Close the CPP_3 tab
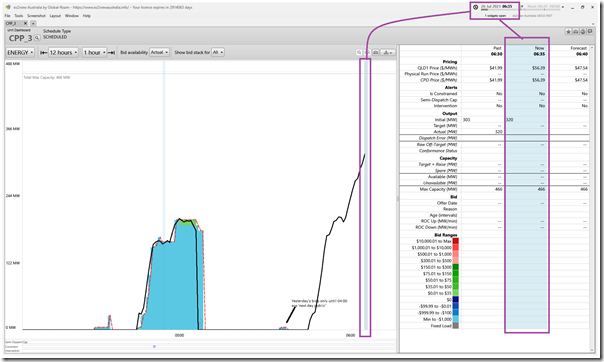This screenshot has height=362, width=604. click(25, 23)
